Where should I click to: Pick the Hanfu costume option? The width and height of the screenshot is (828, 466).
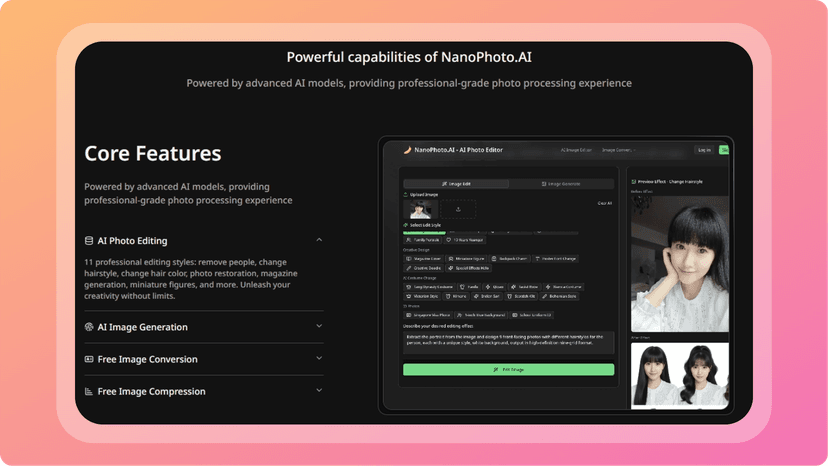click(469, 287)
